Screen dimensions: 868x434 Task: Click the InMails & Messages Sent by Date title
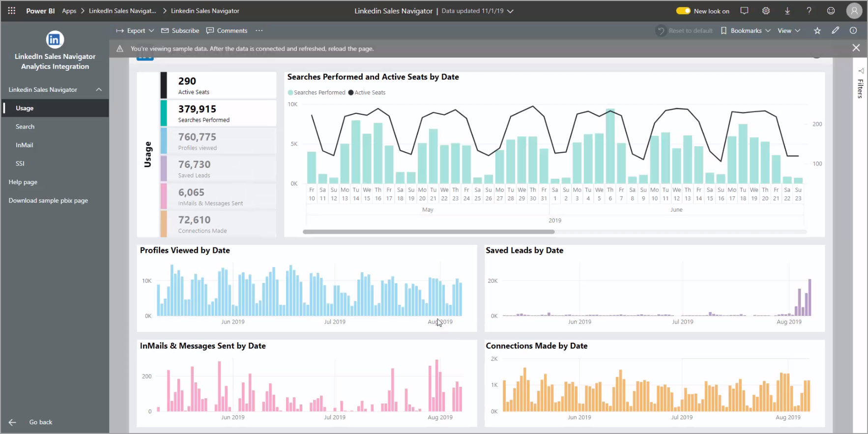(x=203, y=346)
